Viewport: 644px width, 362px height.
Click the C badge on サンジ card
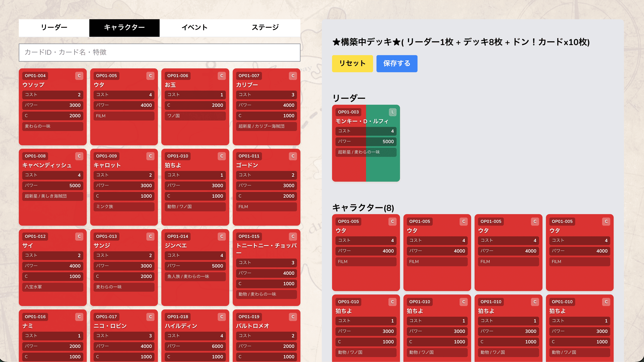(x=150, y=236)
